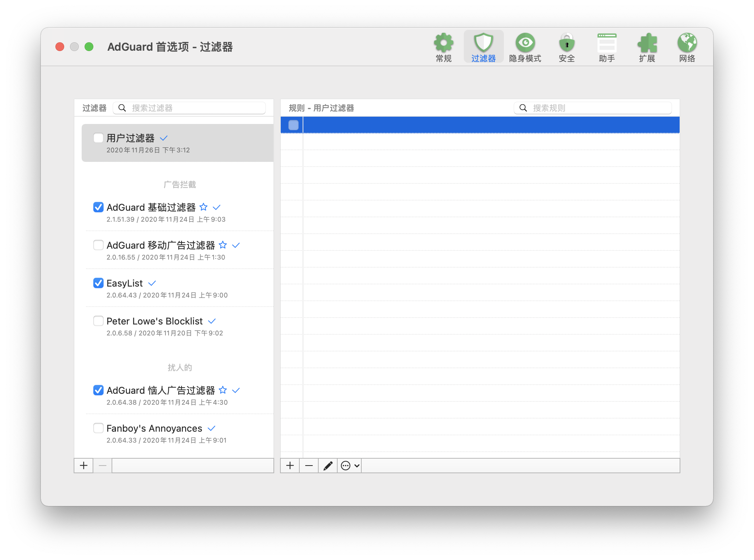Click the checkmark icon beside AdGuard 移动广告过滤器

point(236,245)
